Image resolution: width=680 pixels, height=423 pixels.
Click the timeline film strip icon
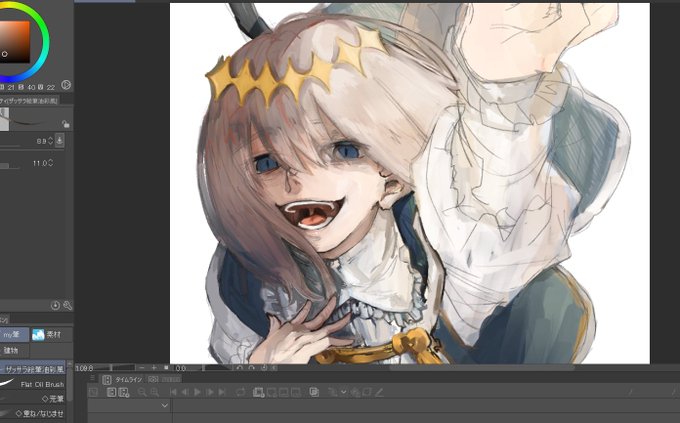111,393
